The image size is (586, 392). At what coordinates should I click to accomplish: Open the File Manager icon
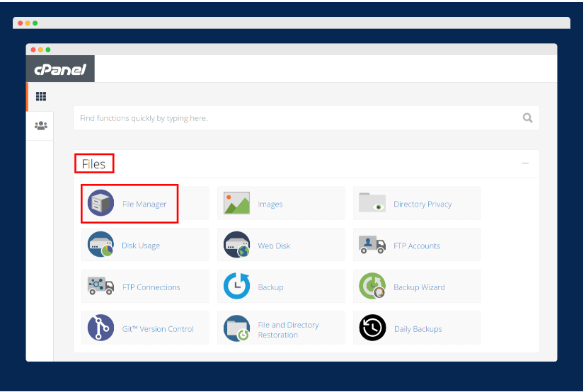pyautogui.click(x=100, y=204)
